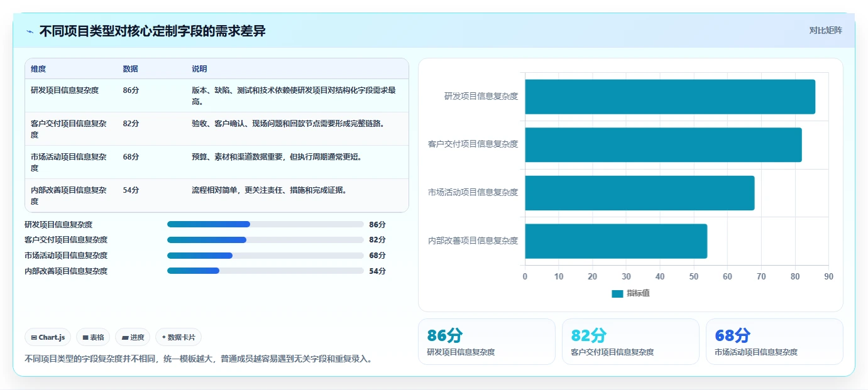Click the 研发项目信息复杂度 chart bar
868x390 pixels.
point(670,97)
